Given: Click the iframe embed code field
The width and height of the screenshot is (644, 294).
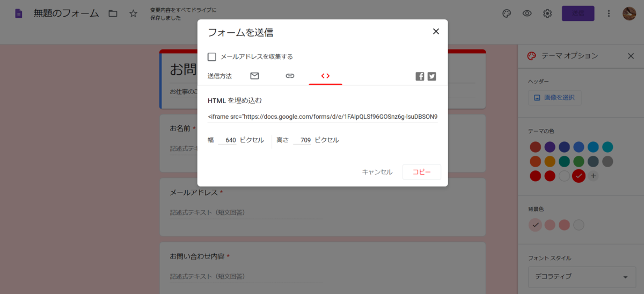Looking at the screenshot, I should point(323,117).
